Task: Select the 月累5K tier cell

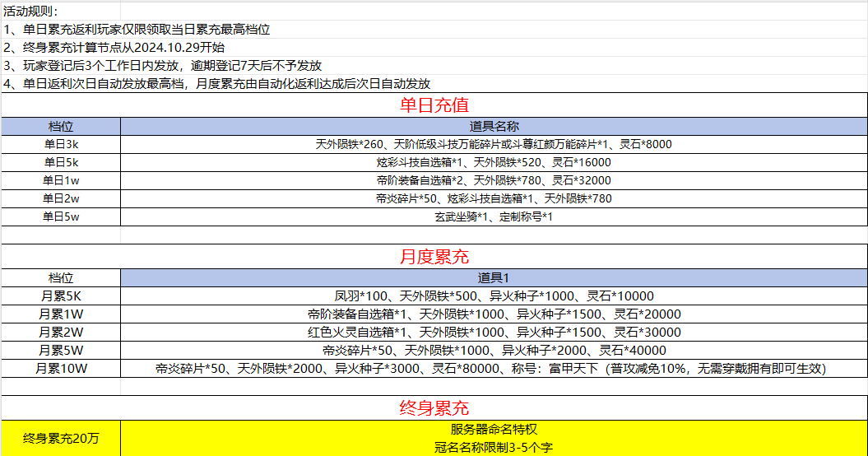Action: pos(61,296)
